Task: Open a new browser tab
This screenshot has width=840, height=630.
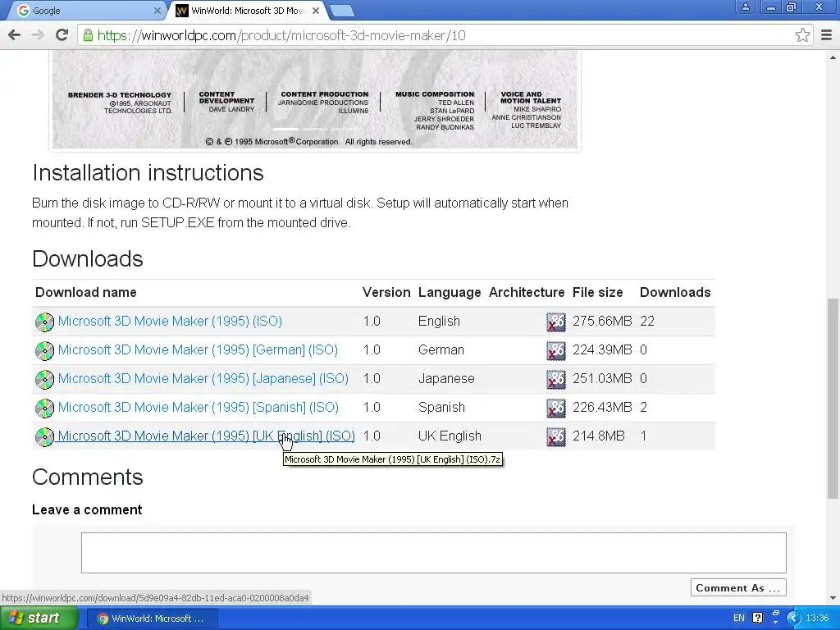Action: (x=341, y=11)
